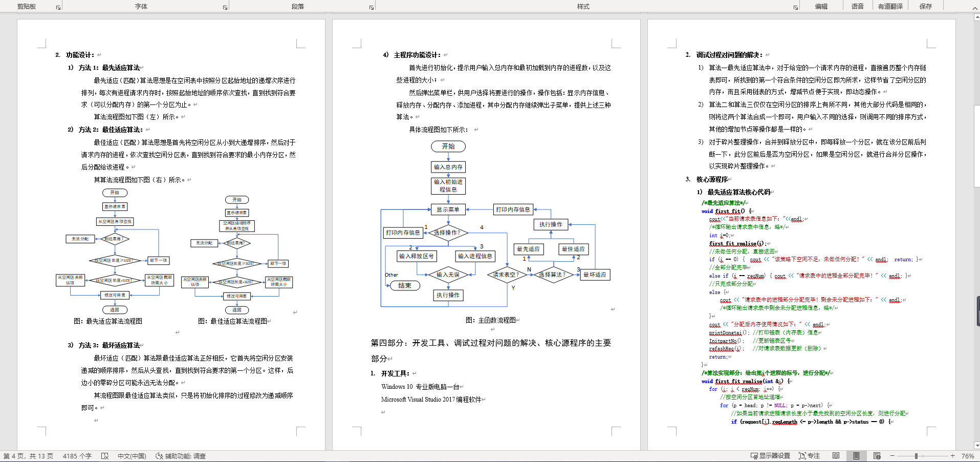Click the 打印内存信息 box near 显示菜单 arrow top right
Screen dimensions: 980x462
(x=513, y=209)
